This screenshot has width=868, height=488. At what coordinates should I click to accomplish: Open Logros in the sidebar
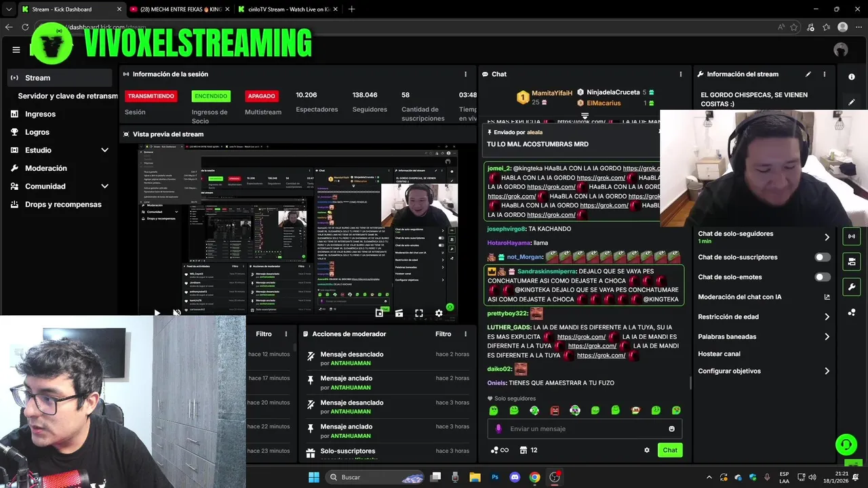pos(37,132)
